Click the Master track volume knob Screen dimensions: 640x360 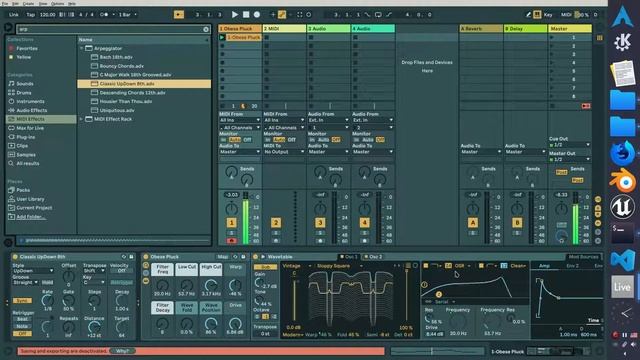[562, 209]
